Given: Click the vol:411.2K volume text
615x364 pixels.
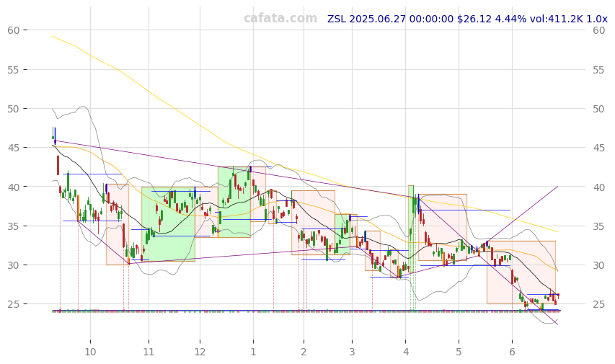Looking at the screenshot, I should click(557, 19).
